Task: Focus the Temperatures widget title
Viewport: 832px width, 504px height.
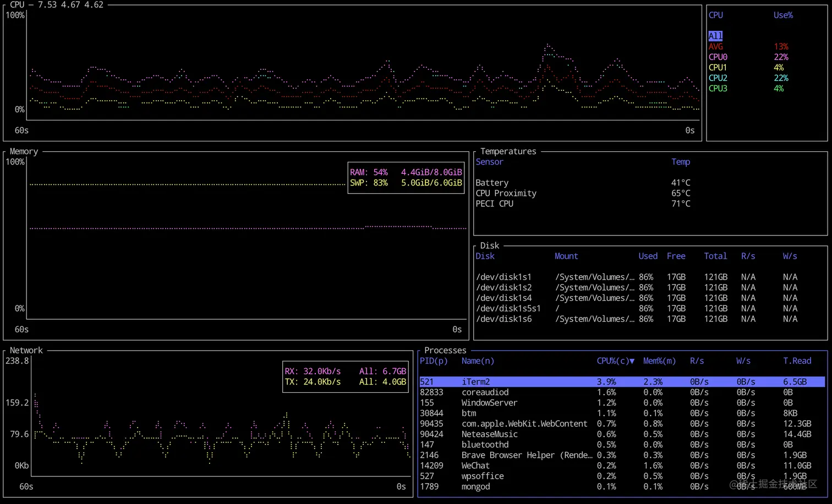Action: click(x=508, y=151)
